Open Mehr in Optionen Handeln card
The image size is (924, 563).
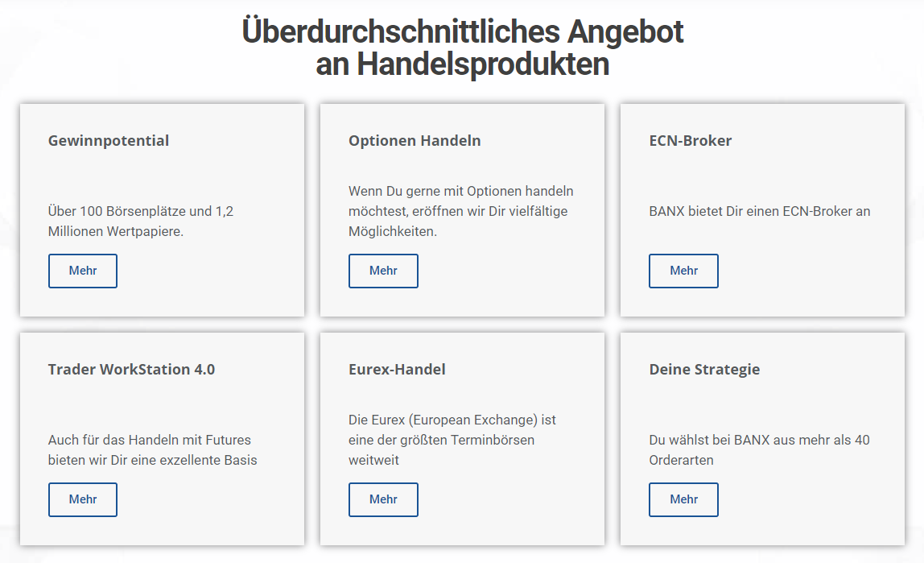click(383, 271)
